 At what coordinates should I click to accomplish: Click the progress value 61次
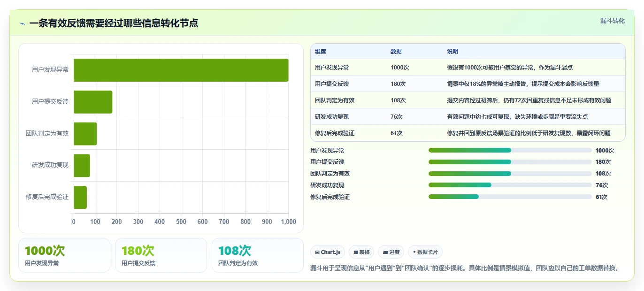tap(602, 197)
